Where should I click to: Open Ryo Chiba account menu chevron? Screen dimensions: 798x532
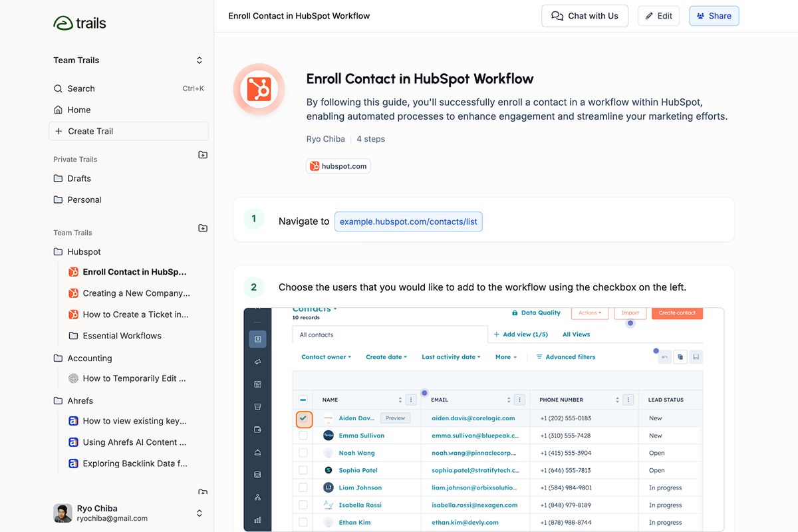(x=199, y=513)
